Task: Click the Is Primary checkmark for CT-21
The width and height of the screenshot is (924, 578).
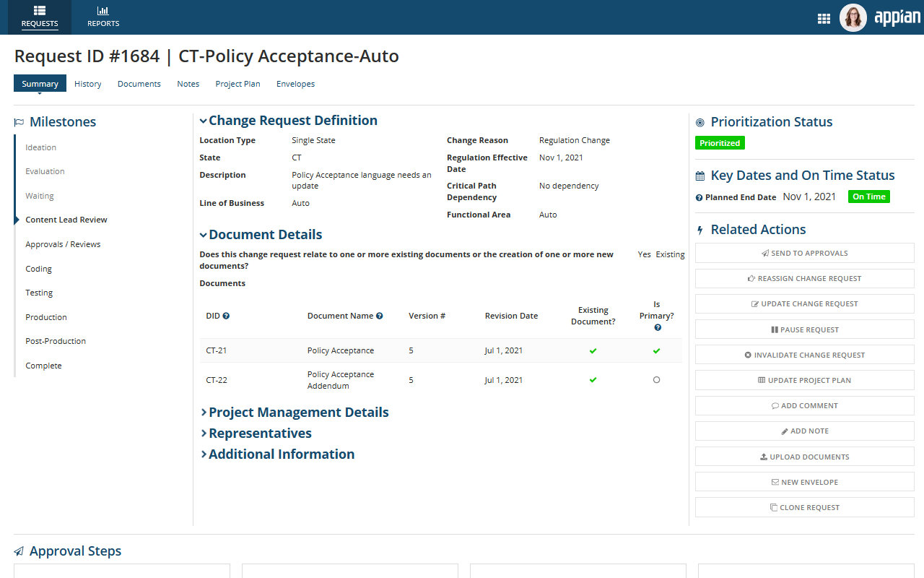Action: click(x=656, y=350)
